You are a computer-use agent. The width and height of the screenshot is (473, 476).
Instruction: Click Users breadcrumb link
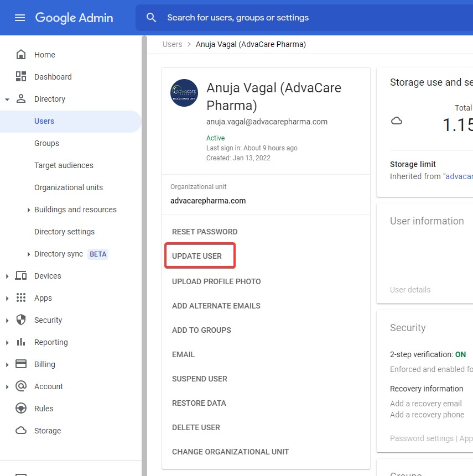pos(172,44)
